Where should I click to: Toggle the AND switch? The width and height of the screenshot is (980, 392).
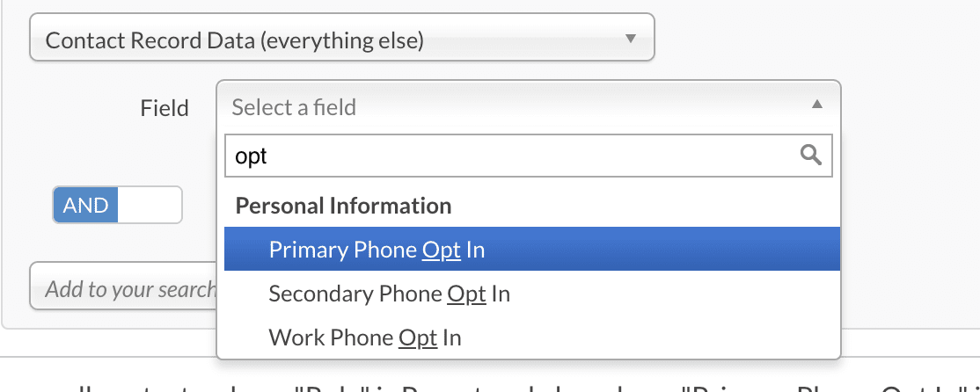(117, 205)
